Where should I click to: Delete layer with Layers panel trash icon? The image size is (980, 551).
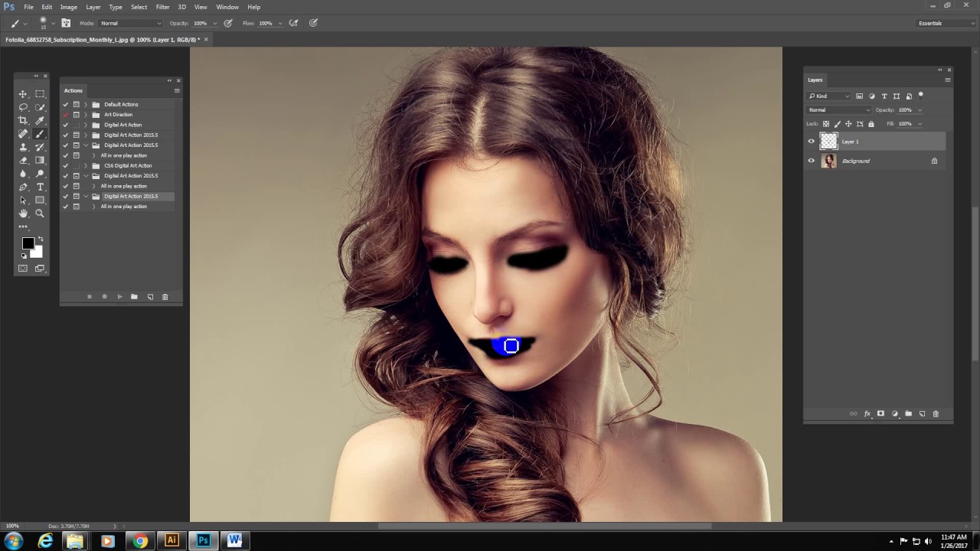pyautogui.click(x=936, y=413)
